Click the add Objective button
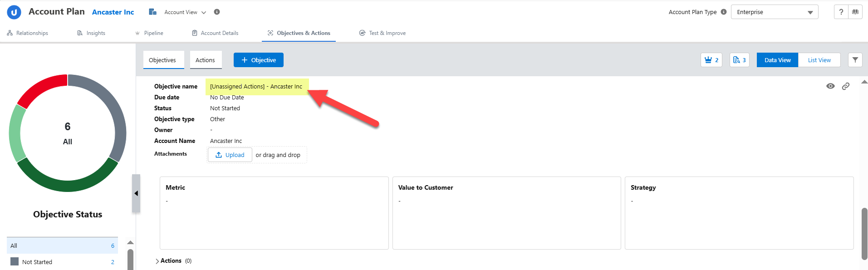The width and height of the screenshot is (868, 270). 258,60
